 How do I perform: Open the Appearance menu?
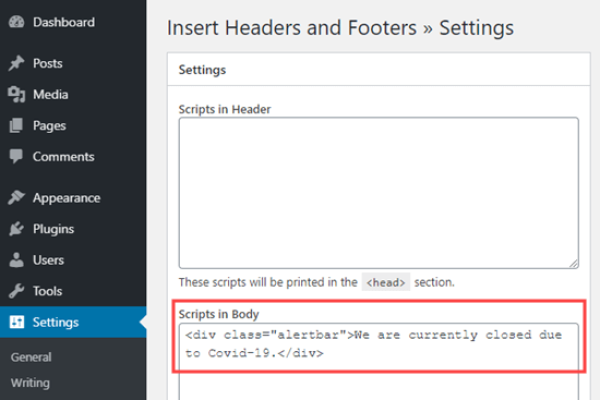tap(66, 198)
